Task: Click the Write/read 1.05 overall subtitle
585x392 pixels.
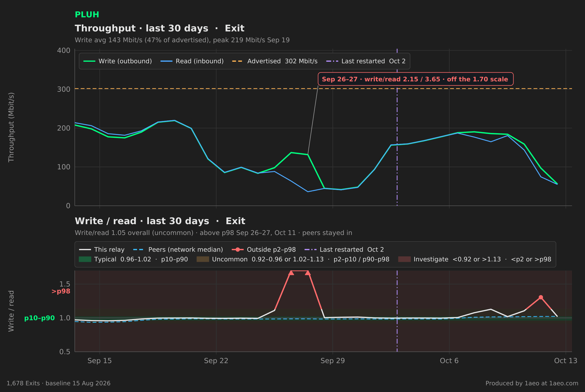Action: [213, 233]
